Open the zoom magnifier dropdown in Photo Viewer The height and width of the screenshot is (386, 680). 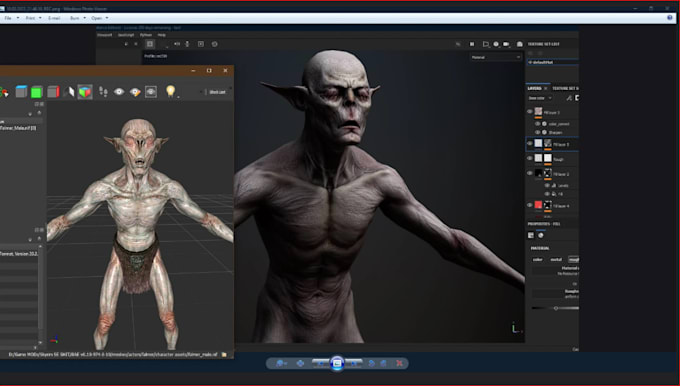click(281, 363)
